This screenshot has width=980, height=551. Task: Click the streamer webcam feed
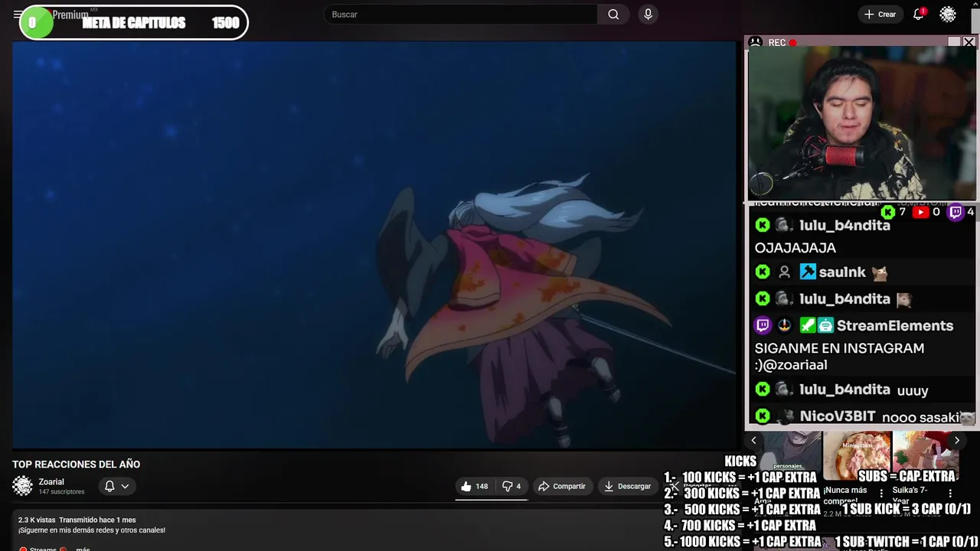(x=861, y=124)
